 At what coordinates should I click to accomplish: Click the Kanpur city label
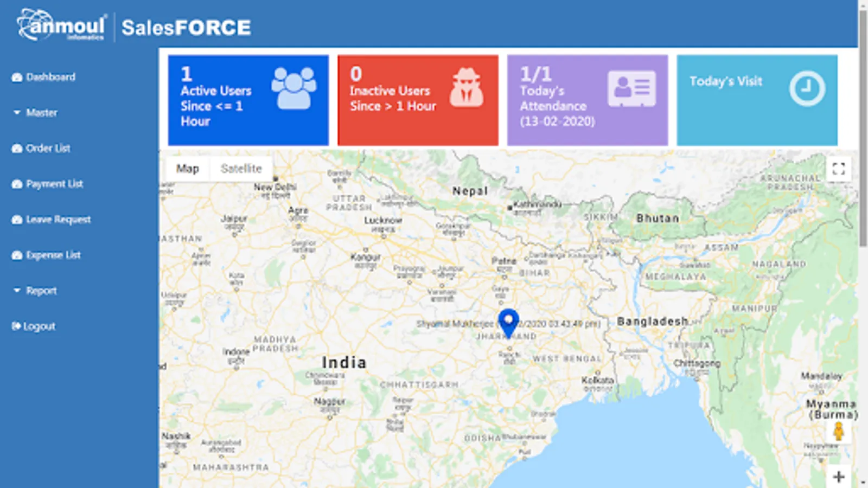(366, 257)
